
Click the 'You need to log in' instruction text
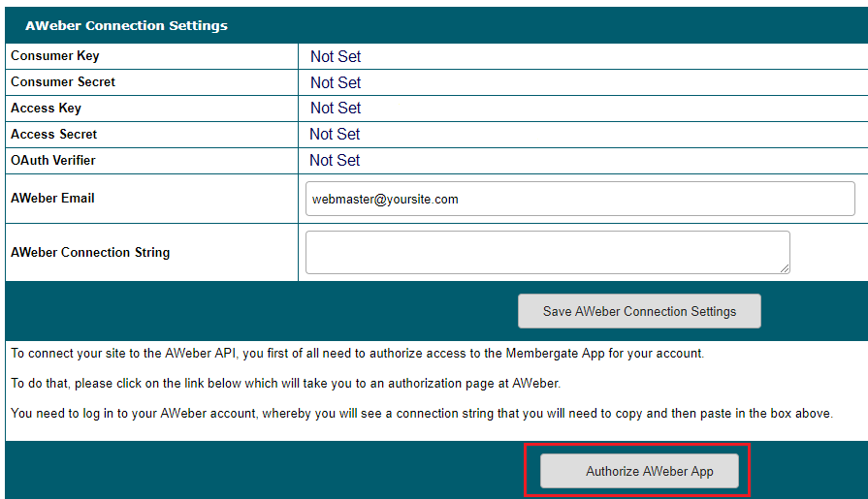421,414
